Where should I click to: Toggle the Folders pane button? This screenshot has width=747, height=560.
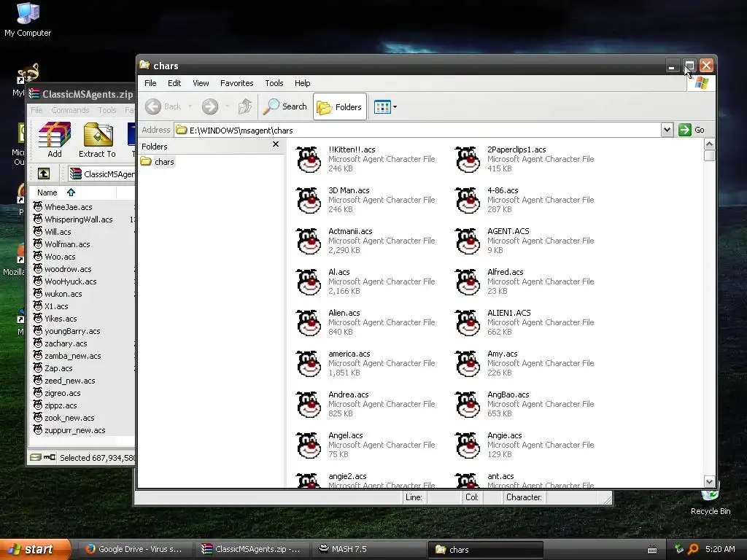tap(340, 107)
